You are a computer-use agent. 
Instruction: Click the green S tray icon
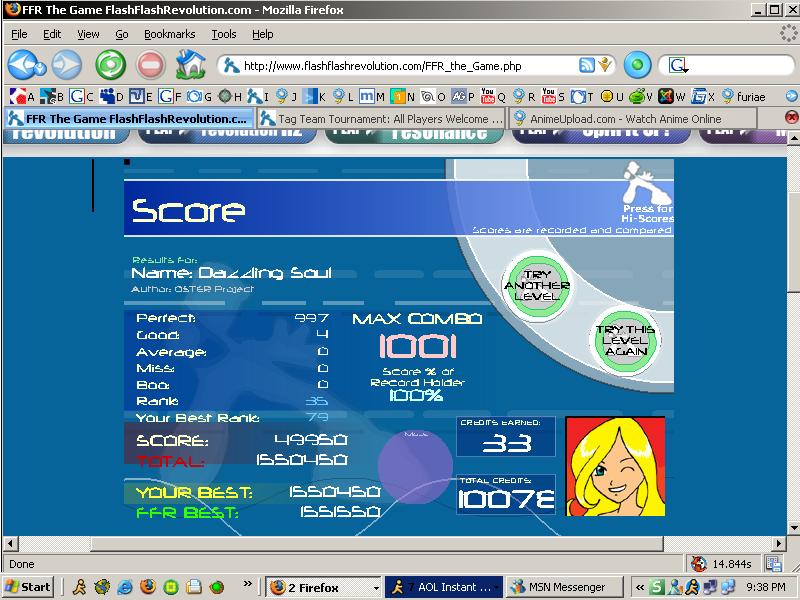click(658, 587)
